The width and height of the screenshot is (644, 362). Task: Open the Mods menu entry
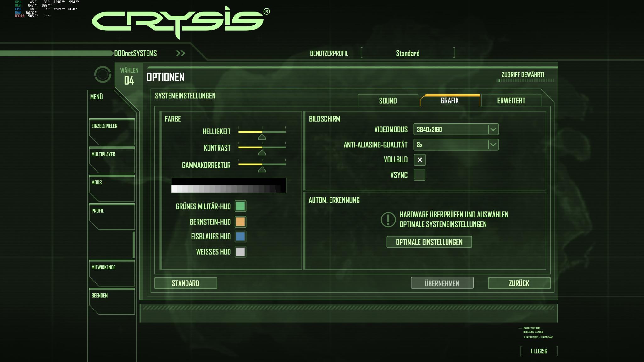click(112, 188)
